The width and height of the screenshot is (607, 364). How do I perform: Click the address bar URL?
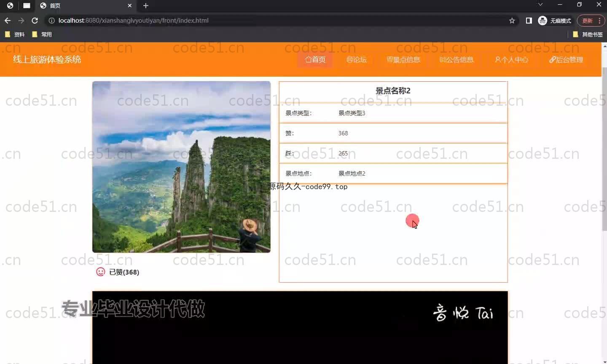pos(133,20)
